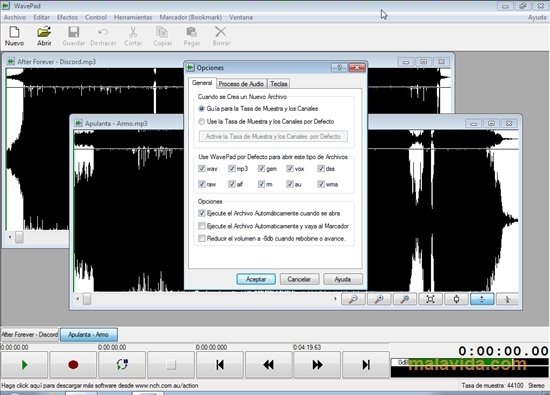Viewport: 550px width, 395px height.
Task: Click the Guardar floppy disk icon
Action: 74,36
